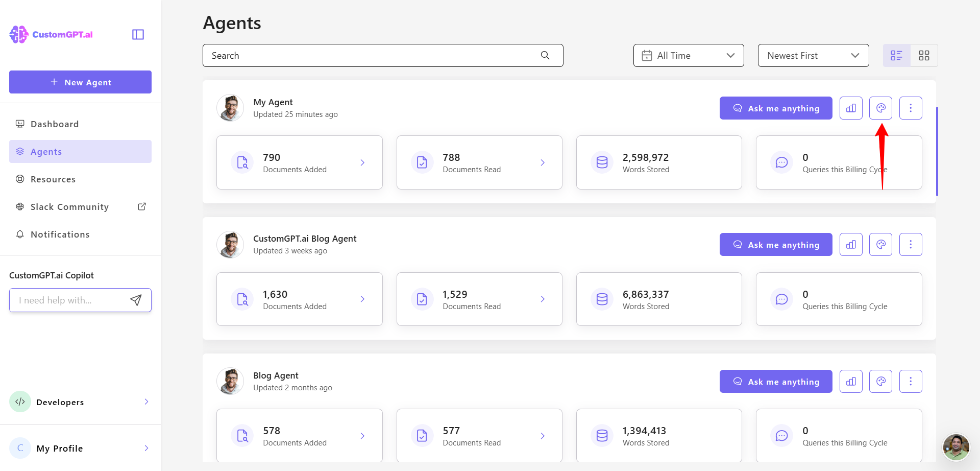Click Ask me anything for CustomGPT.ai Blog Agent
This screenshot has width=980, height=471.
click(x=776, y=245)
